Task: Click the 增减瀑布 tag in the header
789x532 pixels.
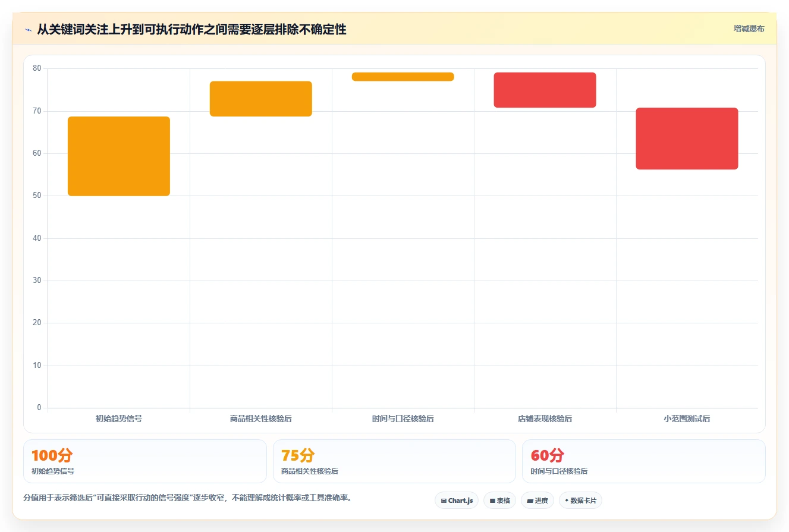Action: (x=749, y=29)
